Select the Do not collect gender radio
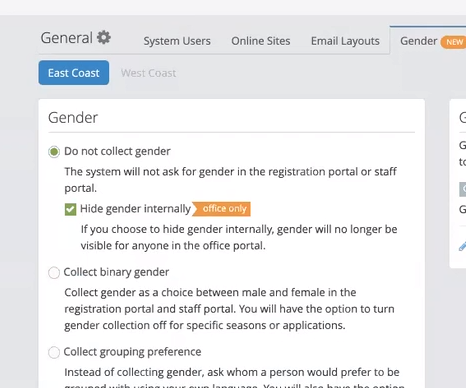Screen dimensions: 466x388 [x=54, y=152]
